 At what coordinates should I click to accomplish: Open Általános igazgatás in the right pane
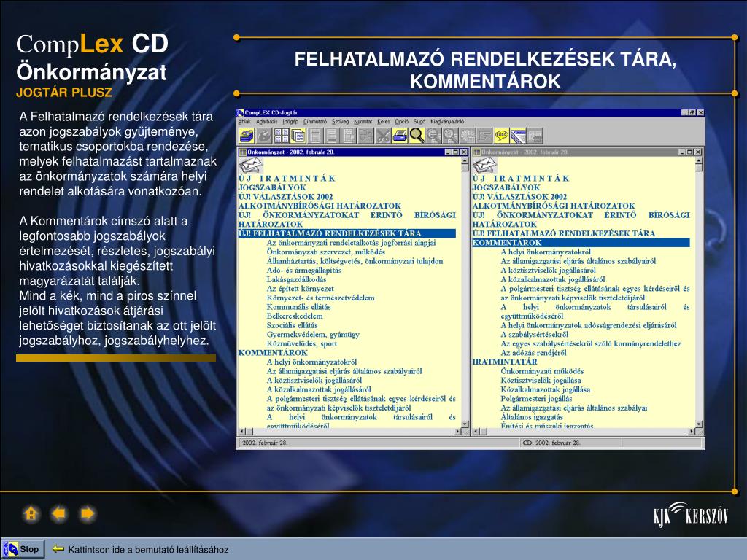(x=532, y=416)
